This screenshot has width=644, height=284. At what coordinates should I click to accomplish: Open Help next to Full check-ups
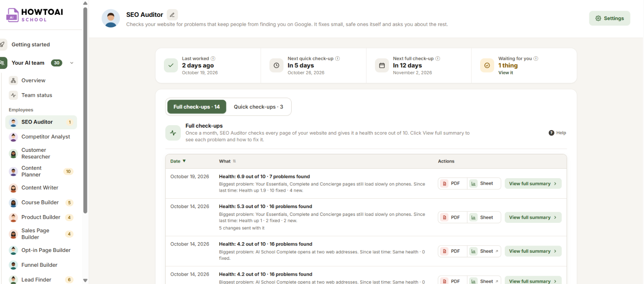coord(557,133)
